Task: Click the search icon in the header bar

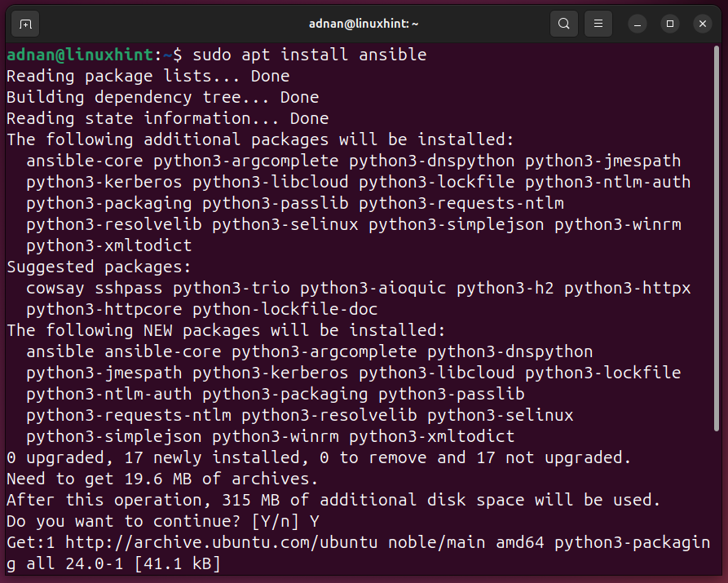Action: [563, 24]
